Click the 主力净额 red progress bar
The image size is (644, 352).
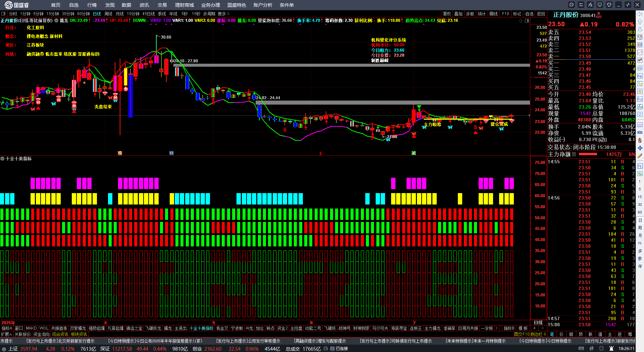[588, 154]
